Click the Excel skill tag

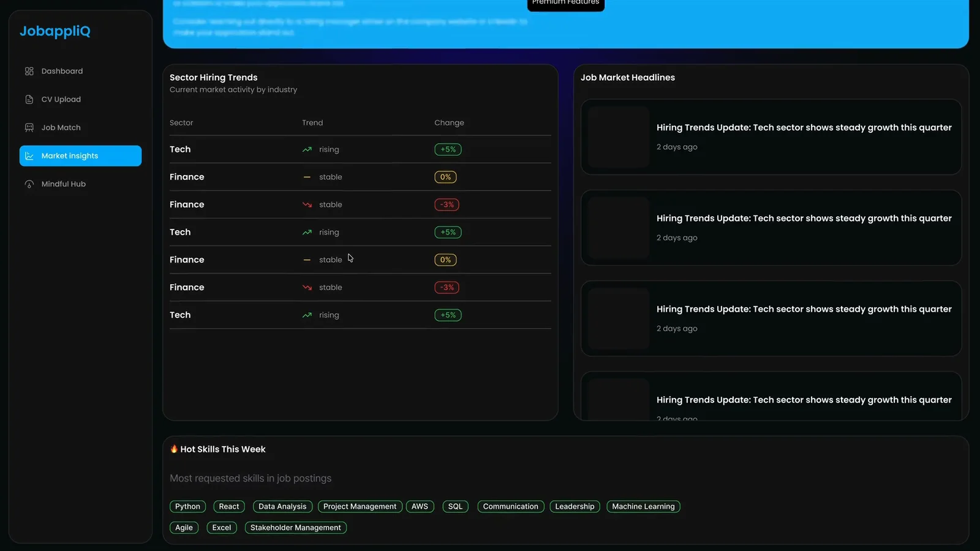pos(222,528)
